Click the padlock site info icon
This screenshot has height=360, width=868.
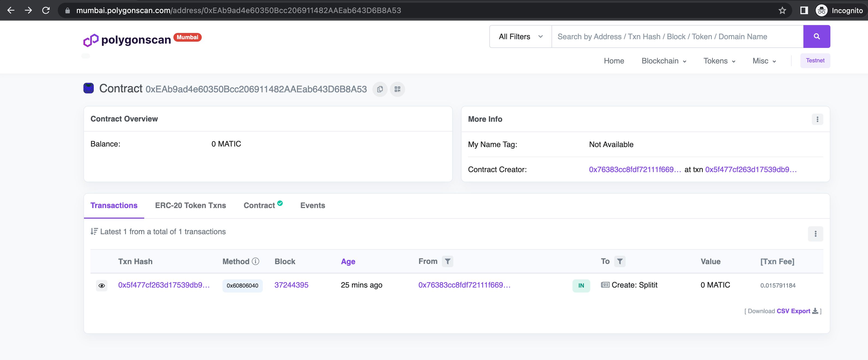pos(67,10)
